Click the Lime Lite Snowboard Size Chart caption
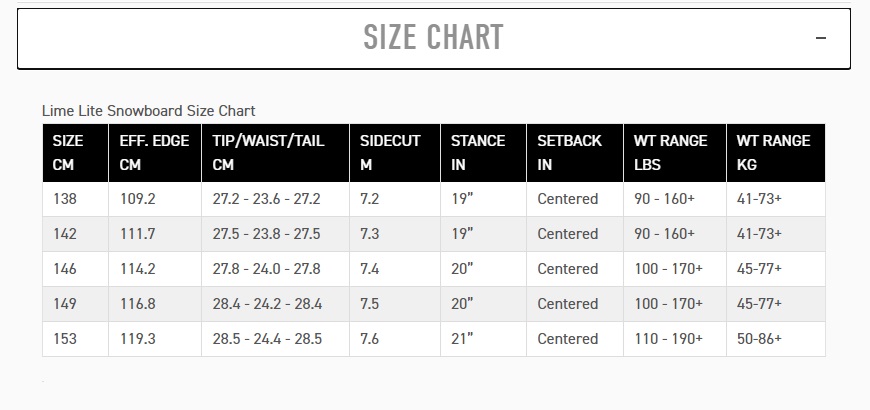 pos(148,111)
